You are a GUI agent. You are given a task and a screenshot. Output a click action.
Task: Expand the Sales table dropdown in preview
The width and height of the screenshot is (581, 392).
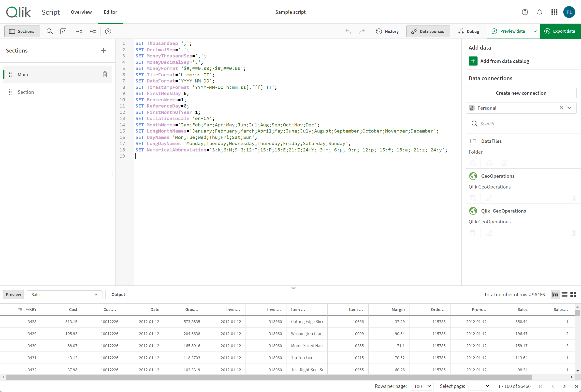pos(95,294)
